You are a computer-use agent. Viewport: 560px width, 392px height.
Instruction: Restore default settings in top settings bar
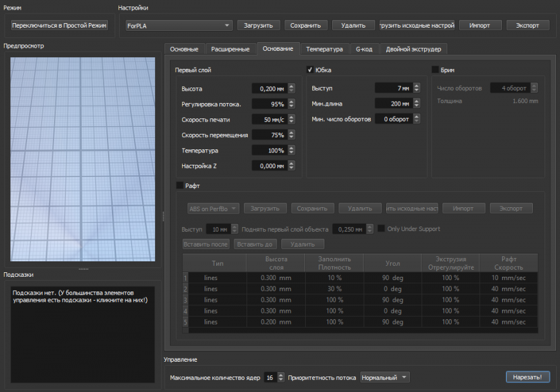pos(417,25)
